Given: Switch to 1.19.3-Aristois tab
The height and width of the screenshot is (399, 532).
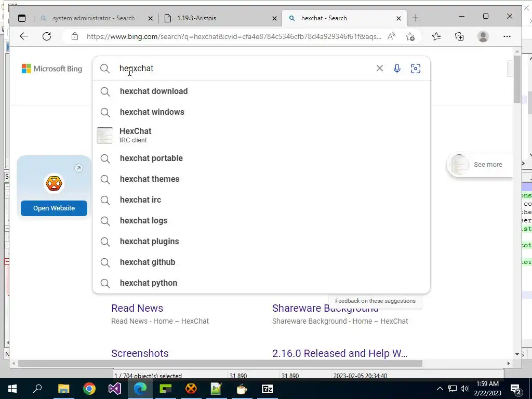Looking at the screenshot, I should pos(196,18).
